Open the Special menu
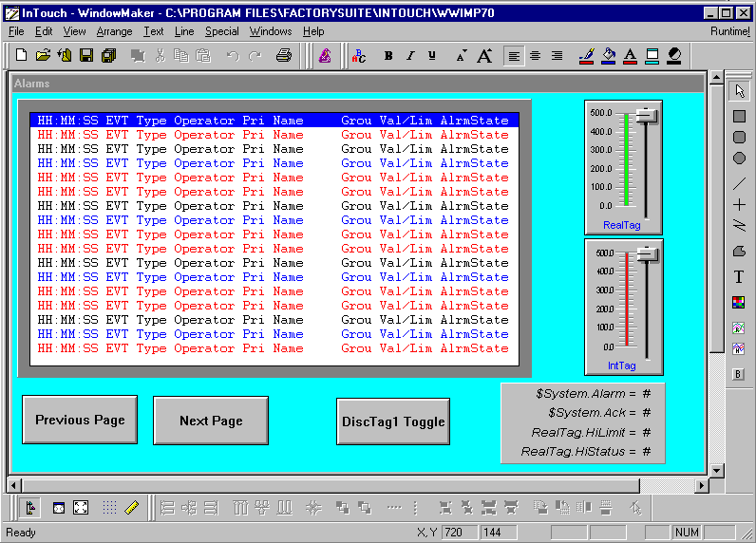 222,31
